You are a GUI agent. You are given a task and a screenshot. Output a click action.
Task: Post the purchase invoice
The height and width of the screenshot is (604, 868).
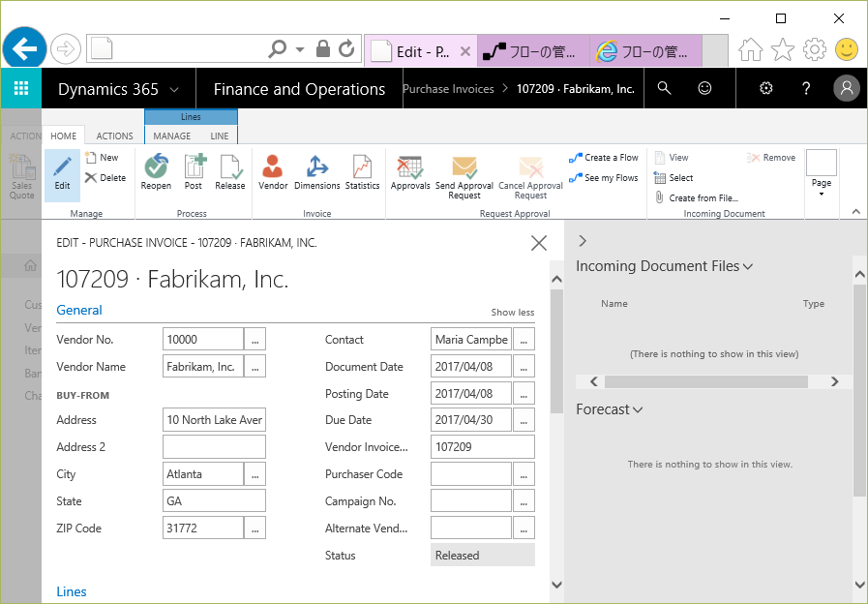[194, 172]
